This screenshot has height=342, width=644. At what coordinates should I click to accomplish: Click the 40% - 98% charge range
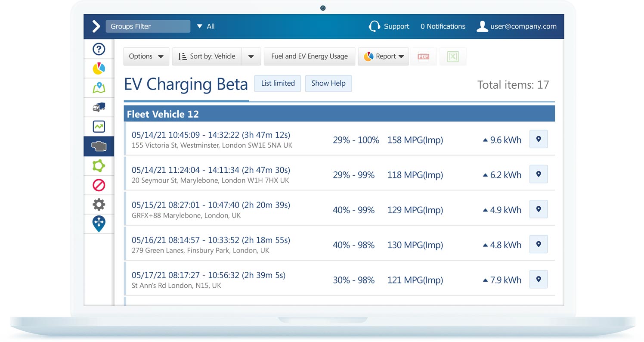point(353,245)
